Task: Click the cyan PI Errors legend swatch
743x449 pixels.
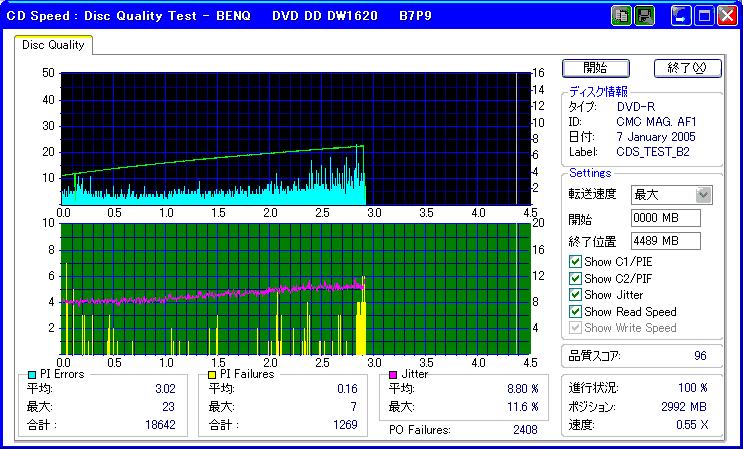Action: coord(32,375)
